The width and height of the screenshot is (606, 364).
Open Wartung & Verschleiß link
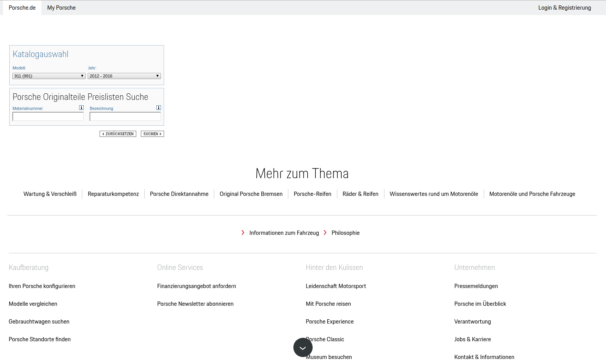coord(50,194)
